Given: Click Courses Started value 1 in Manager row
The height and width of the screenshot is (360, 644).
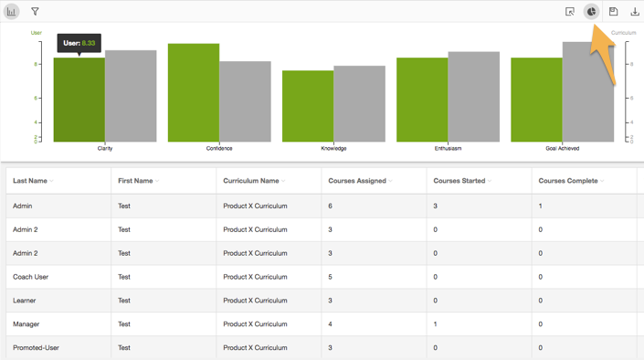Looking at the screenshot, I should coord(436,324).
